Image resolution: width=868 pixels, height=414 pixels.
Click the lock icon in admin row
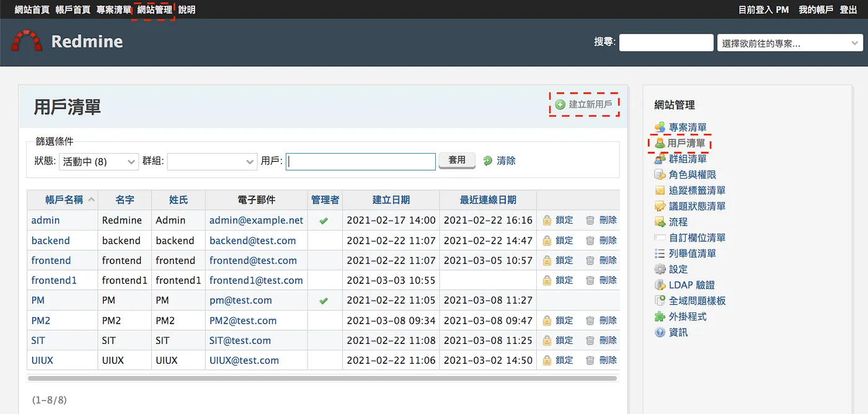pyautogui.click(x=547, y=220)
